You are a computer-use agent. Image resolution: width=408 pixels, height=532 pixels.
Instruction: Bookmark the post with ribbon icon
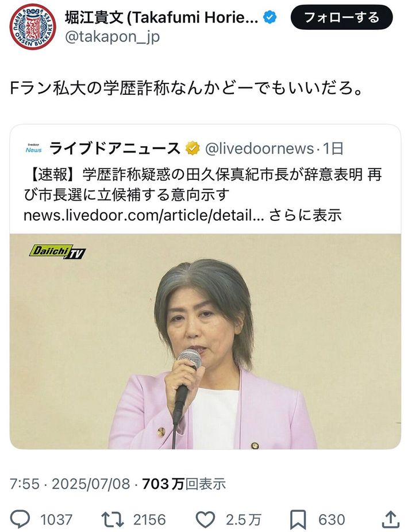(298, 519)
